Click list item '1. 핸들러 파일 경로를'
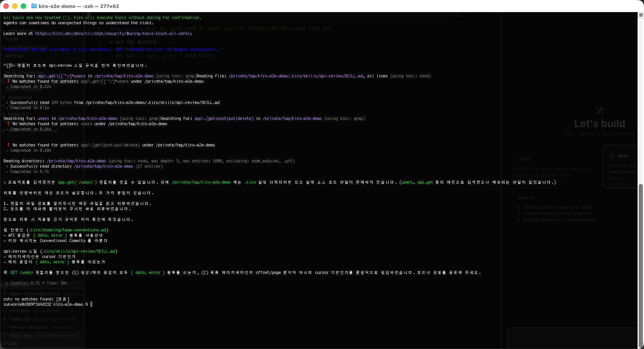Screen dimensions: 644x349 point(77,203)
